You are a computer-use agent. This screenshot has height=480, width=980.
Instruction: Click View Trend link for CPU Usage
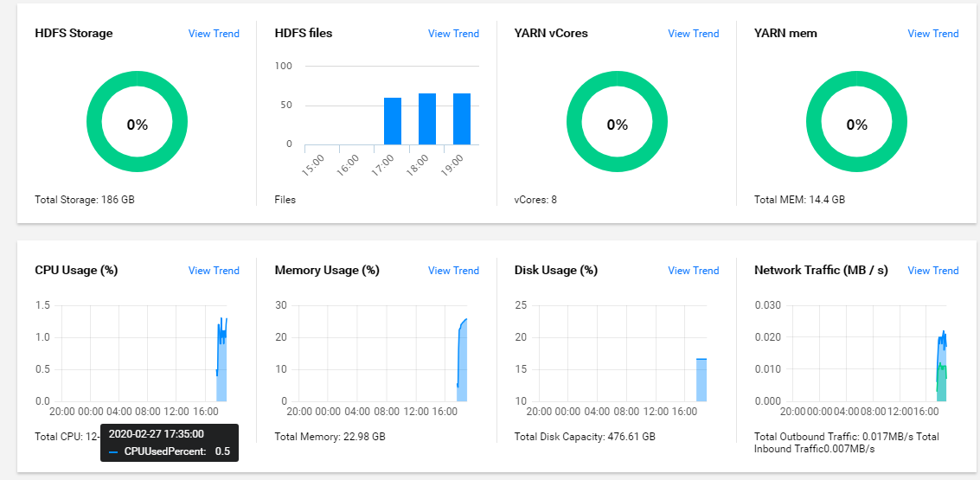214,271
